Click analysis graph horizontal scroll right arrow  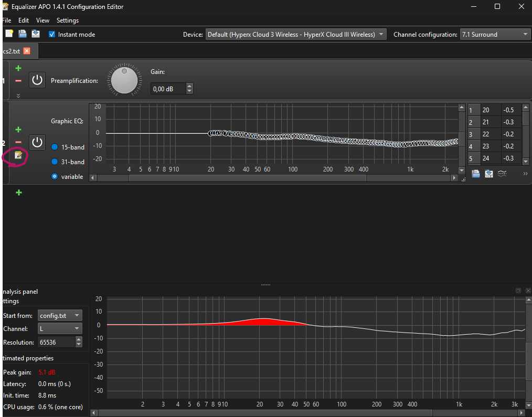[x=522, y=413]
